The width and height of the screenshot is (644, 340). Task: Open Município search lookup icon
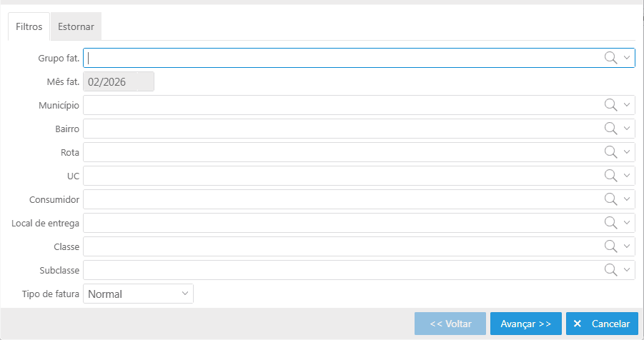[x=610, y=105]
